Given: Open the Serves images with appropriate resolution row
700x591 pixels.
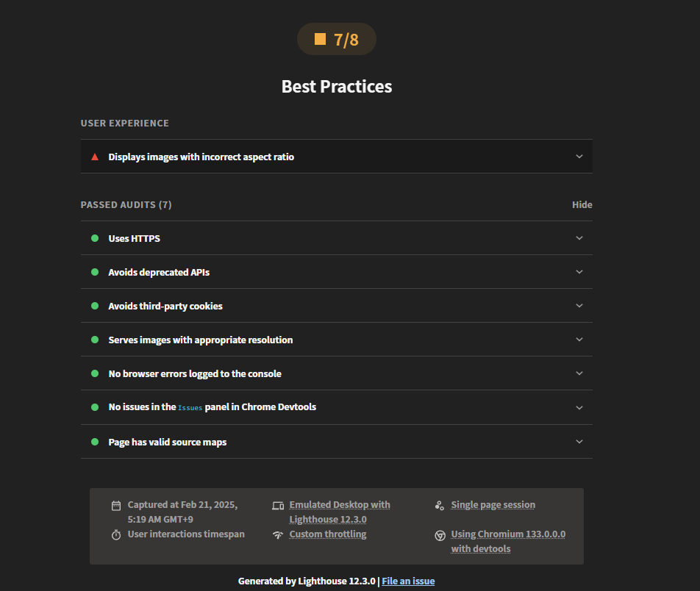Looking at the screenshot, I should click(x=337, y=340).
